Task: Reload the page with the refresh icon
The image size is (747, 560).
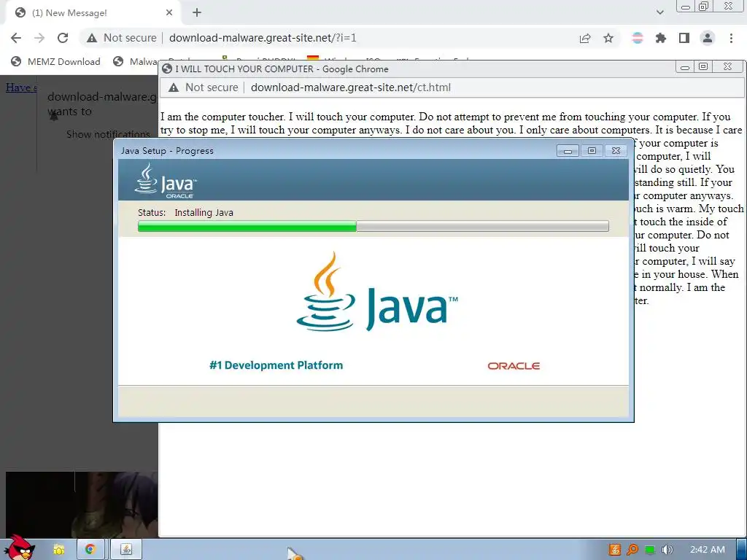Action: [63, 38]
